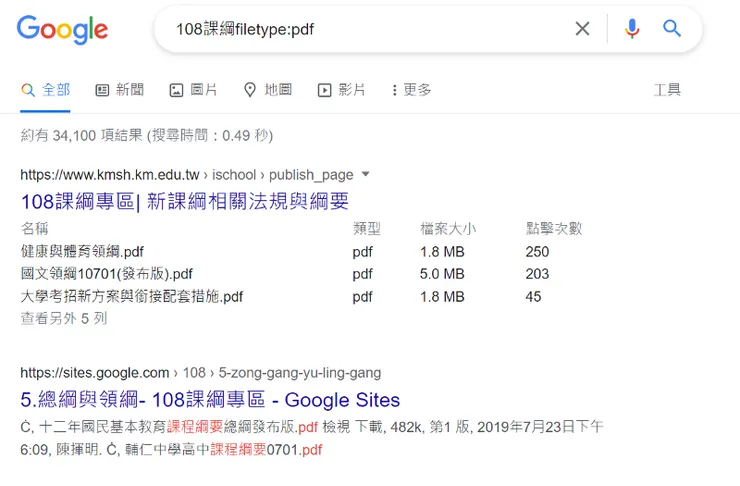Switch to the 圖片 tab
Screen dimensions: 740x486
(x=193, y=90)
